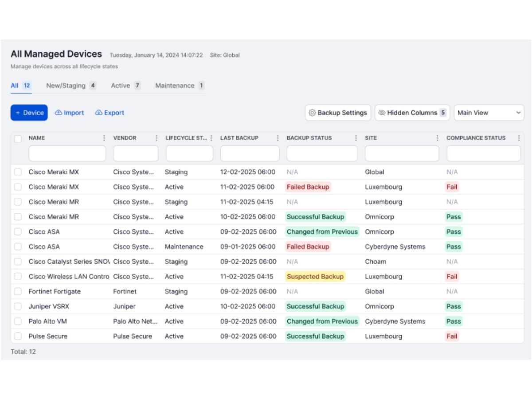Image resolution: width=532 pixels, height=399 pixels.
Task: Select the Palo Alto VM row checkbox
Action: click(x=18, y=321)
